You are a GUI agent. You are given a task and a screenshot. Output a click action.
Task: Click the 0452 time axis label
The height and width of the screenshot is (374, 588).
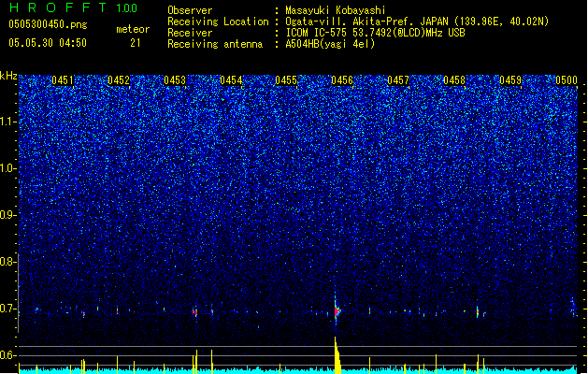119,80
